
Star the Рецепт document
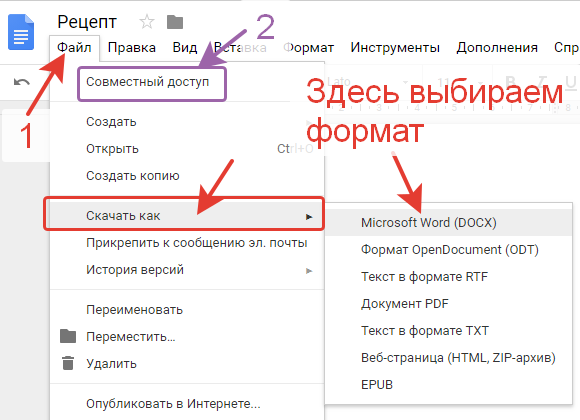[x=147, y=22]
